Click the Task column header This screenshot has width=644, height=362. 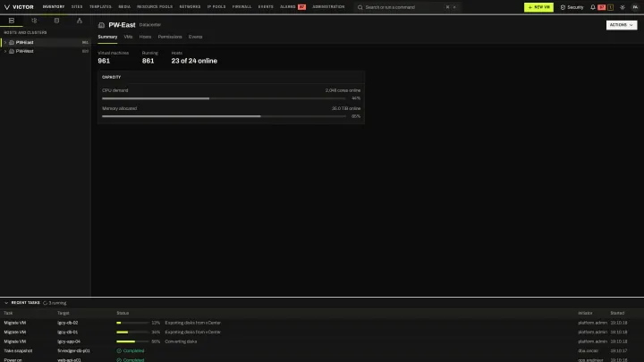point(8,313)
